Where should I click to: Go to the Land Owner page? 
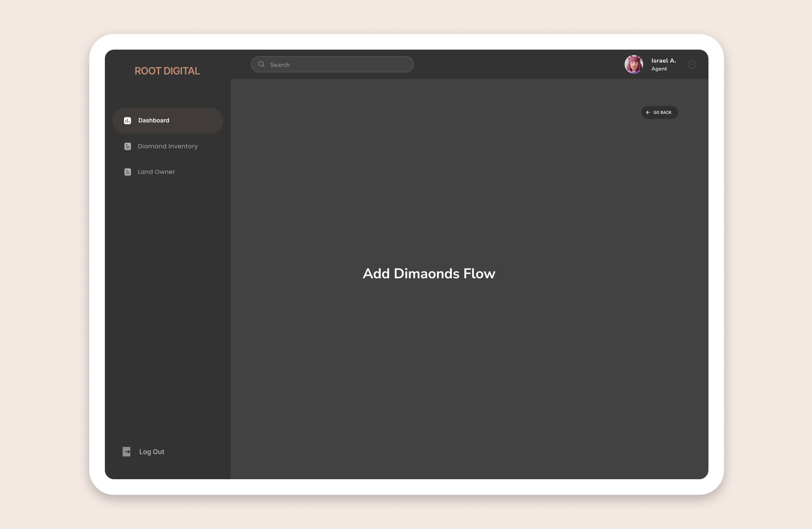coord(156,172)
